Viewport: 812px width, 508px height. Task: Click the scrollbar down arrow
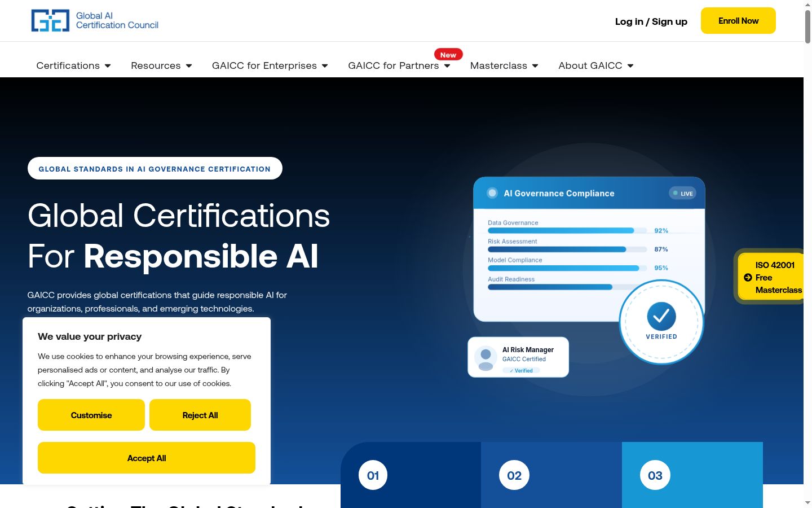pos(807,502)
